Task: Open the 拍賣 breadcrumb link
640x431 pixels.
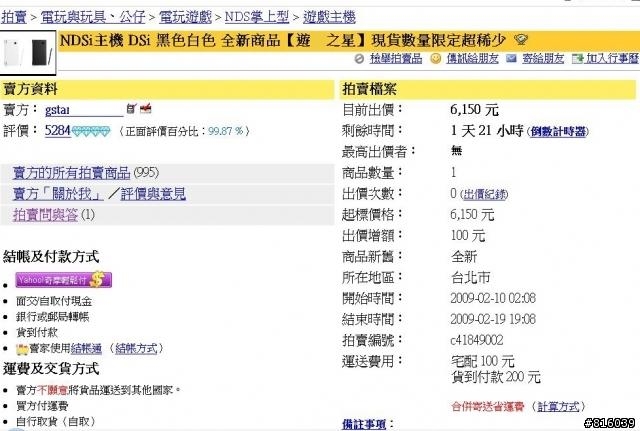Action: coord(14,17)
